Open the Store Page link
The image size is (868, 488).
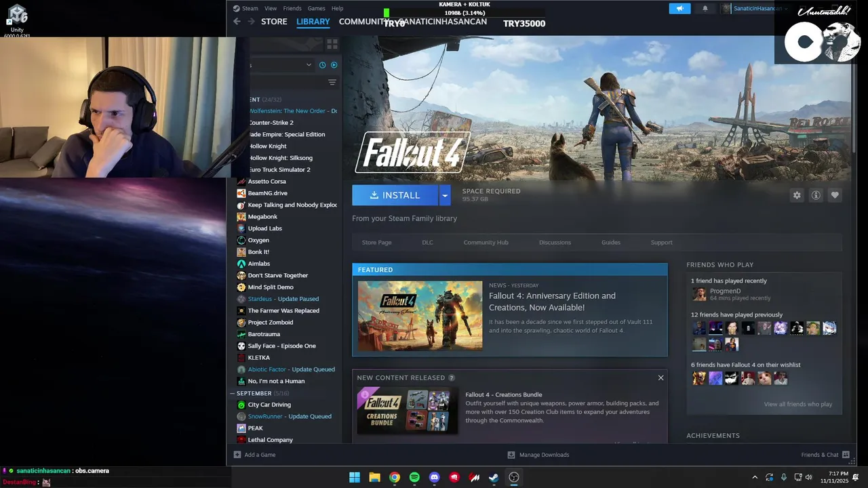(x=376, y=243)
